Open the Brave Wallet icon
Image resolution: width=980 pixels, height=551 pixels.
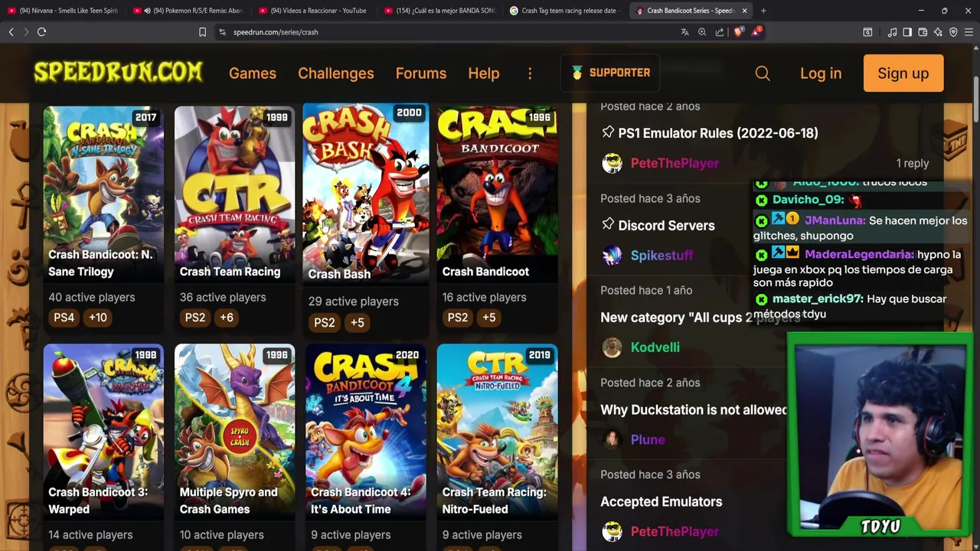point(923,32)
